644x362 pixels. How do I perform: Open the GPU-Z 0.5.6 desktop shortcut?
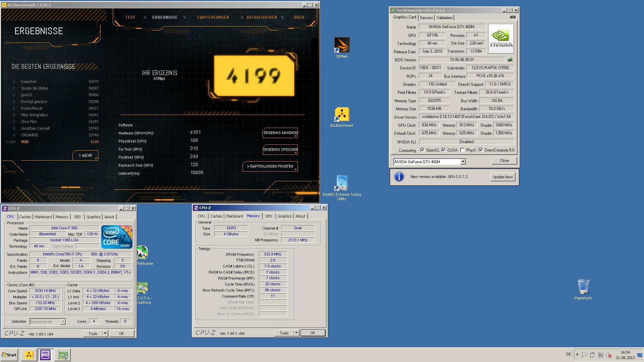pyautogui.click(x=144, y=293)
